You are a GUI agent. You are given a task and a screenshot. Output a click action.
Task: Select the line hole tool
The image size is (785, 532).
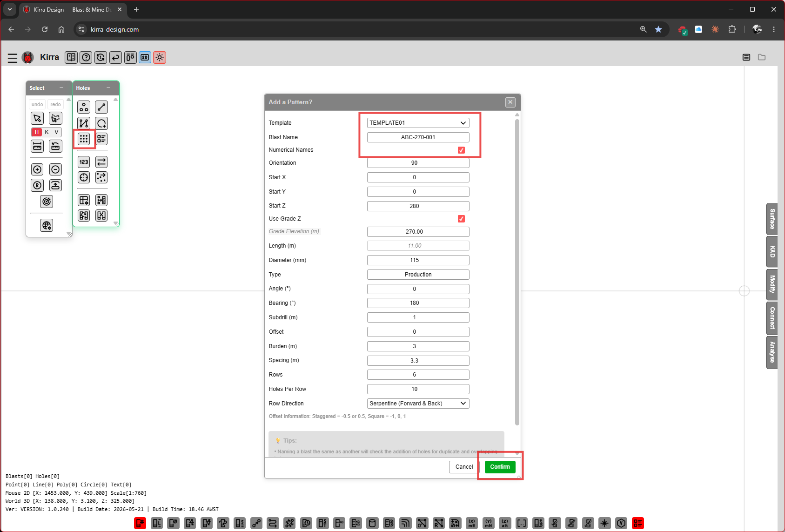[101, 107]
